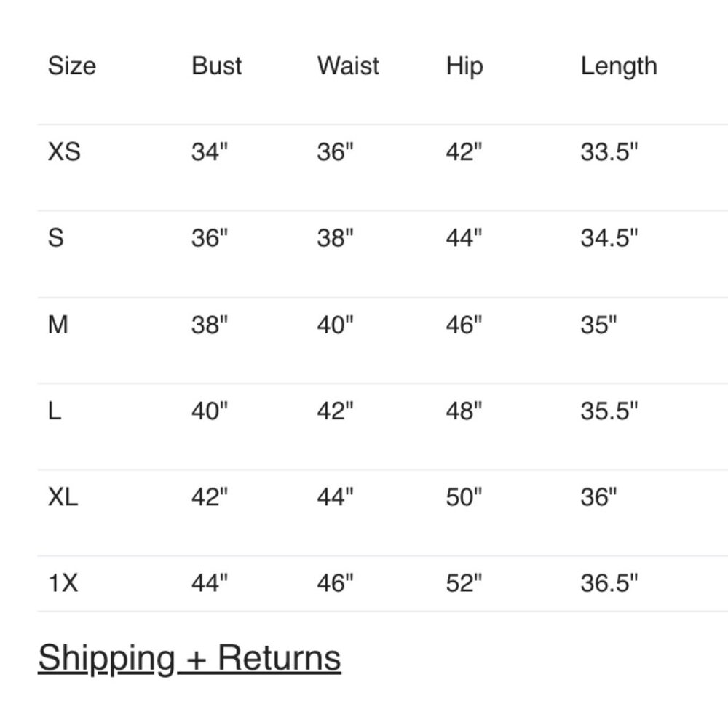Click the 33.5" length cell
This screenshot has width=728, height=728.
pos(609,151)
